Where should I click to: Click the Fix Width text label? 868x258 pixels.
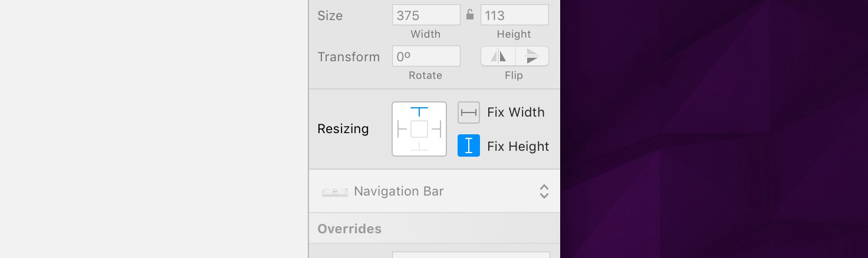click(516, 113)
